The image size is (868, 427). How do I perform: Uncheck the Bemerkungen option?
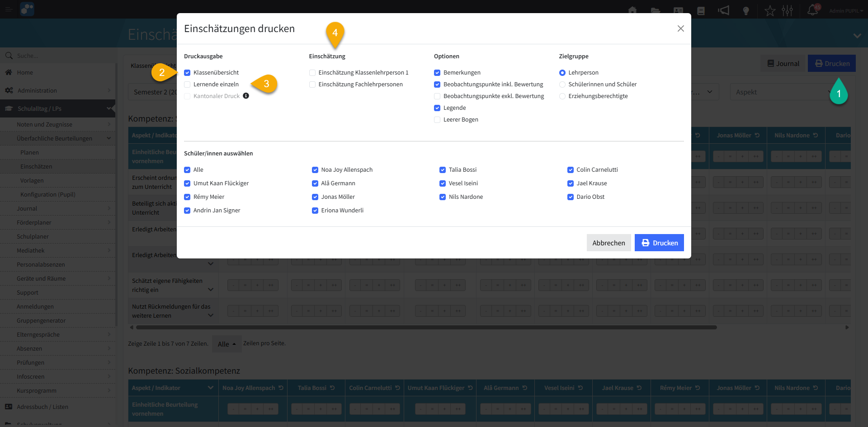437,72
